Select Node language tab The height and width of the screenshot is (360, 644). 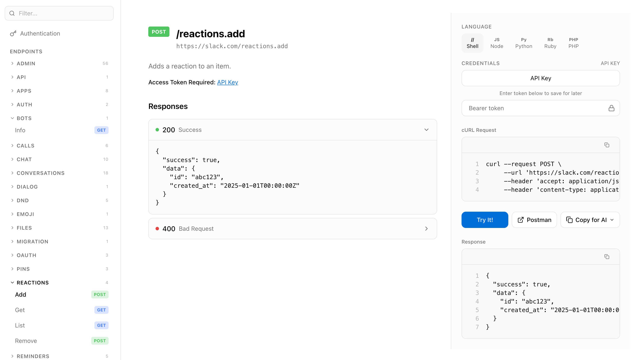pos(497,43)
